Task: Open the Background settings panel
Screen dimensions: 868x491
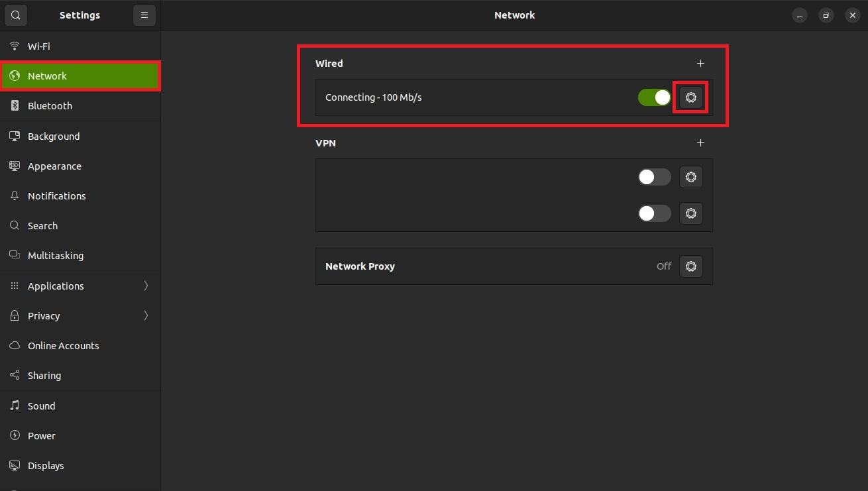Action: 53,136
